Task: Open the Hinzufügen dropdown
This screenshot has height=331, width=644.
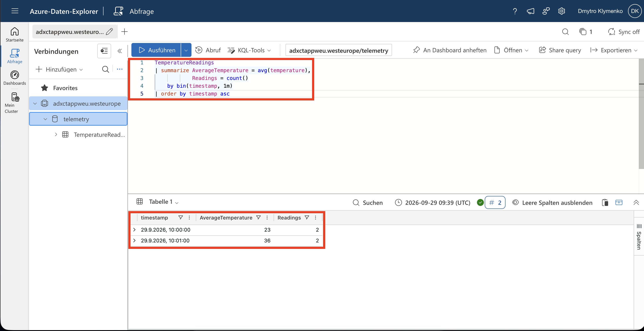Action: pos(59,69)
